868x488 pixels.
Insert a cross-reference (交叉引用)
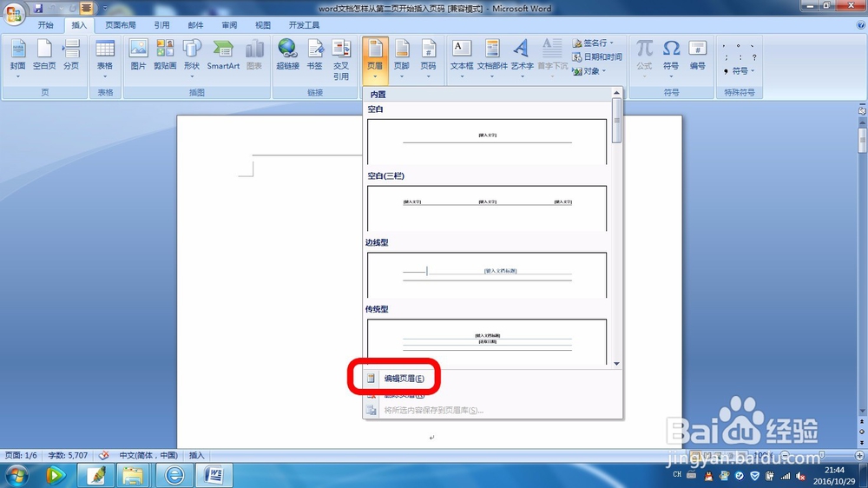click(341, 60)
